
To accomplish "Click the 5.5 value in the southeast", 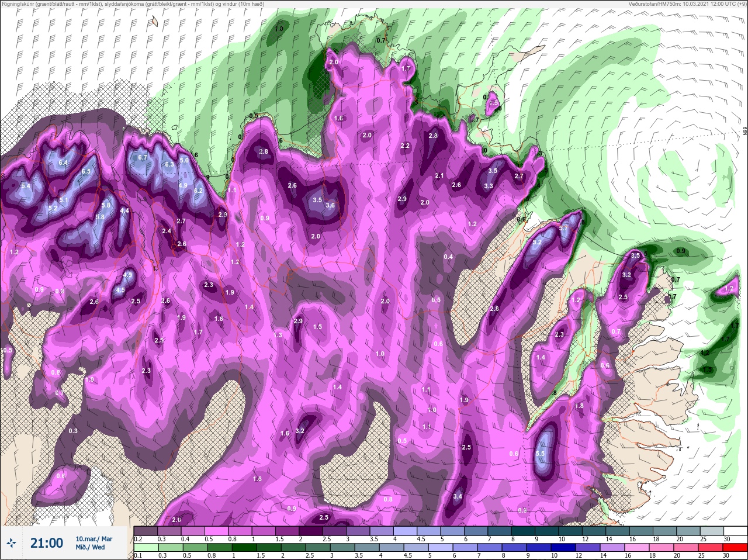I will point(540,454).
